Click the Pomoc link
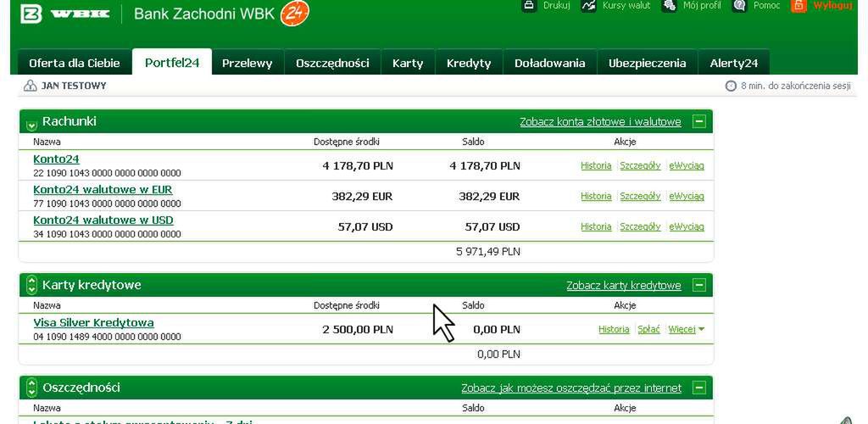868x424 pixels. [x=766, y=6]
